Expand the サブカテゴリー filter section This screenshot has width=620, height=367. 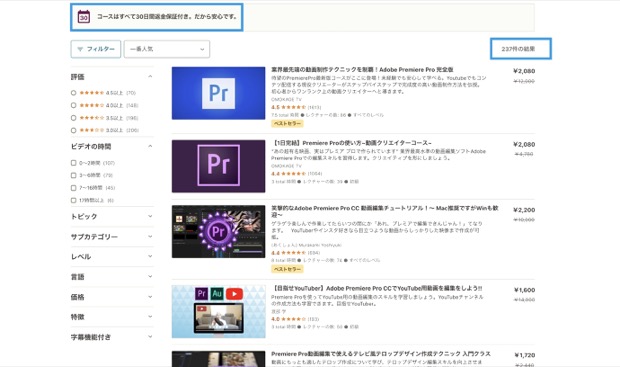[112, 236]
